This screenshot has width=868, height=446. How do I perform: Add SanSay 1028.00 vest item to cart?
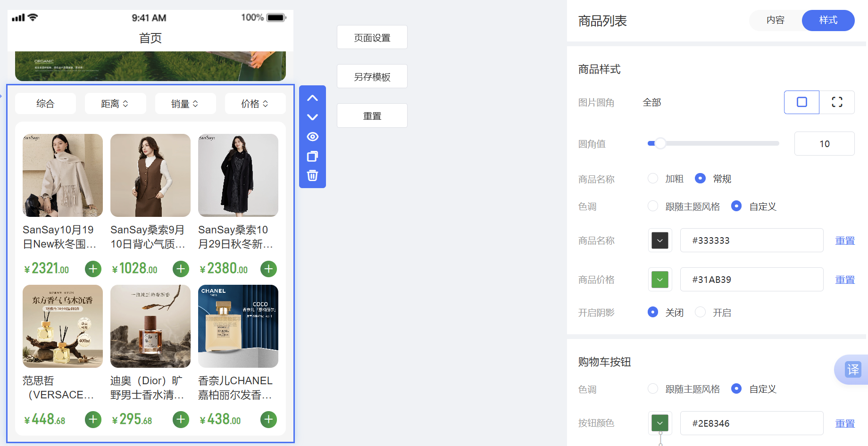[181, 269]
